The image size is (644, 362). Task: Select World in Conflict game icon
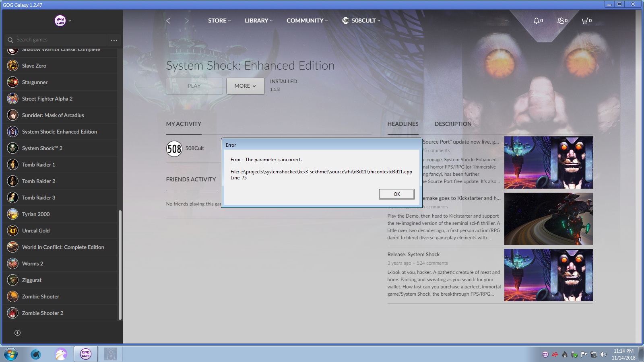[x=13, y=247]
